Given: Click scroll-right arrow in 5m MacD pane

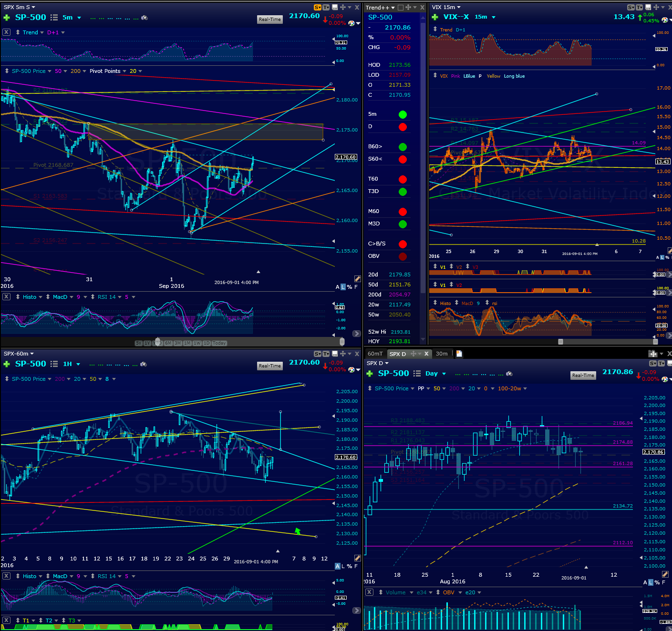Looking at the screenshot, I should tap(357, 334).
